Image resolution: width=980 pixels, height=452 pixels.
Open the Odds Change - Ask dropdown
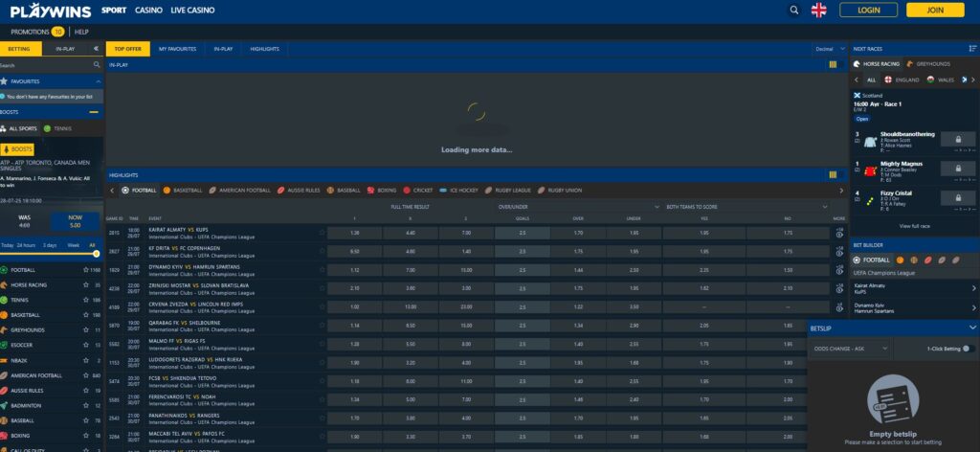(851, 349)
